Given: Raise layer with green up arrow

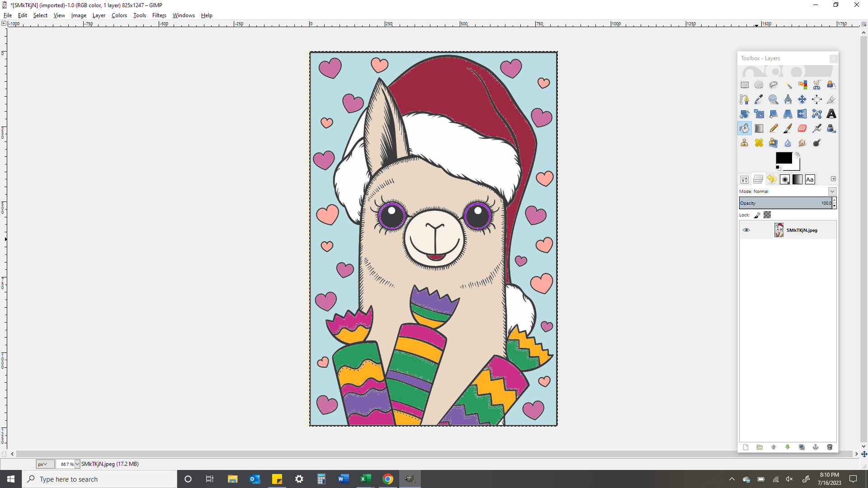Looking at the screenshot, I should pos(774,447).
